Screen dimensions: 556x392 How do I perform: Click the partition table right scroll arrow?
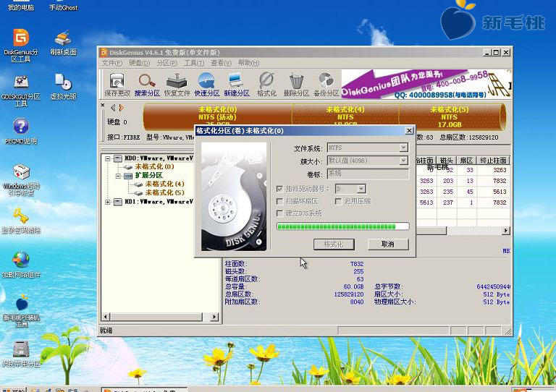(506, 231)
